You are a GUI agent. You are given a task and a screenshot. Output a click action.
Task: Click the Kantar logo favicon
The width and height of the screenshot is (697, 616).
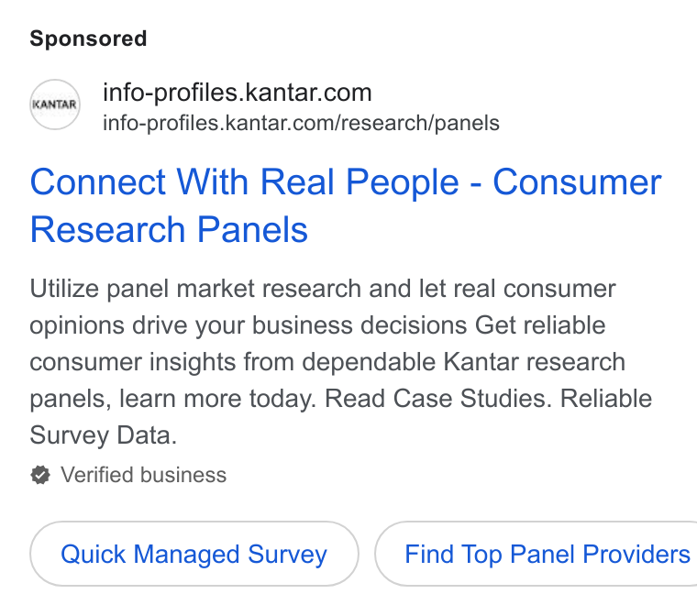pyautogui.click(x=55, y=104)
